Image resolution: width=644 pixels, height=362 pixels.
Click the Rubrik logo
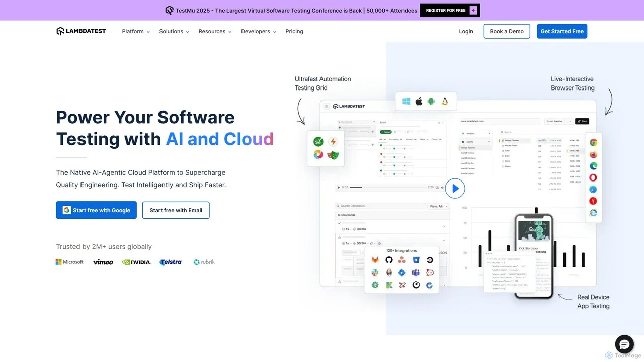(204, 262)
